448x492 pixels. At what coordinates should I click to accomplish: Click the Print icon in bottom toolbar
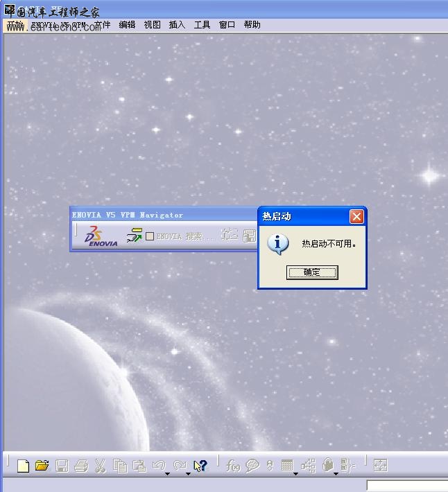click(x=81, y=466)
